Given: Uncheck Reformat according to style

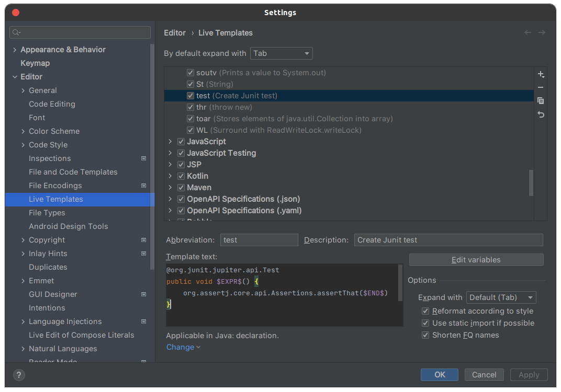Looking at the screenshot, I should pos(425,311).
